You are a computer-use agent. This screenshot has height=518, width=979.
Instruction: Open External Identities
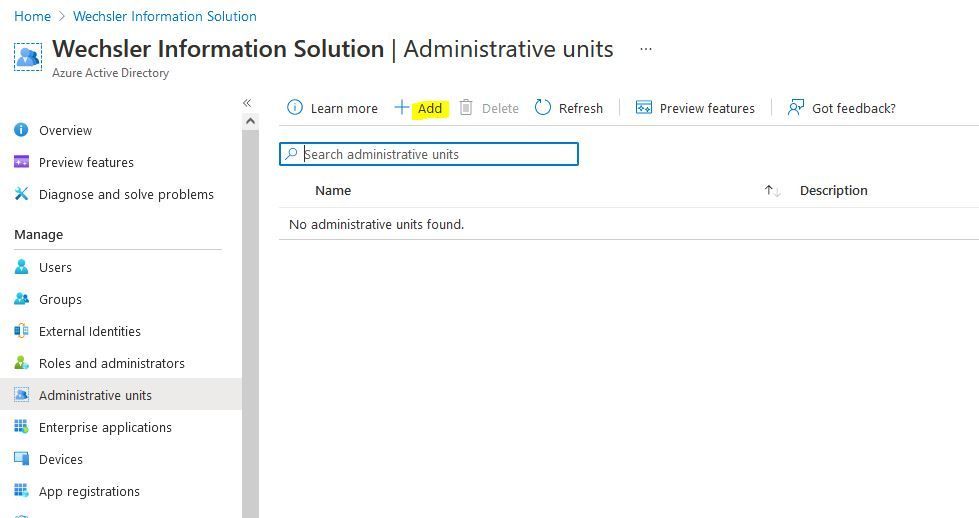point(90,331)
